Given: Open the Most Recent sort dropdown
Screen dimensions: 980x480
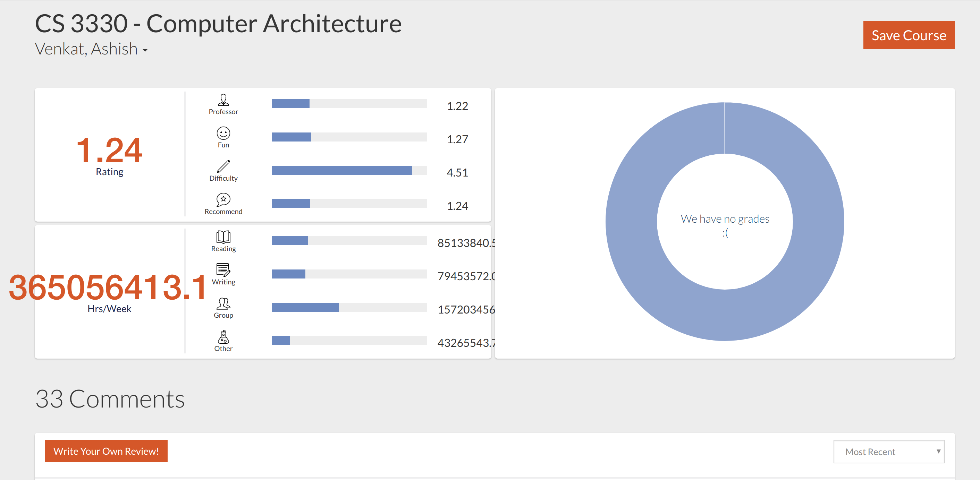Looking at the screenshot, I should [x=888, y=452].
